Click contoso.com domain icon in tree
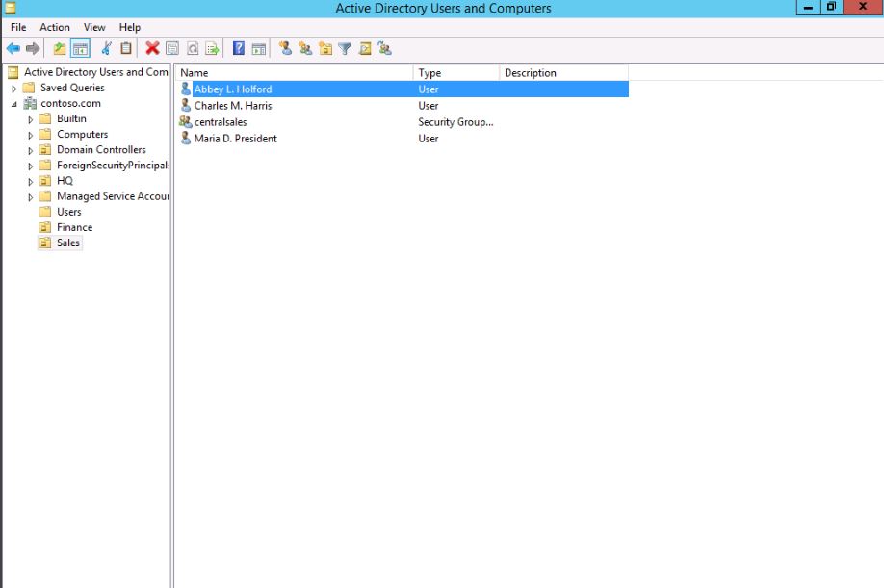The width and height of the screenshot is (884, 588). (30, 104)
